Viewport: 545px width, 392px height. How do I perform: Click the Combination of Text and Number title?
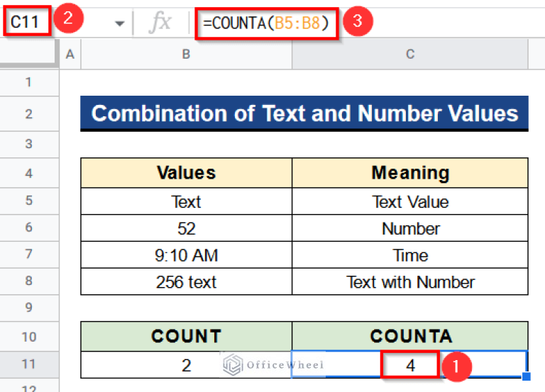coord(304,114)
